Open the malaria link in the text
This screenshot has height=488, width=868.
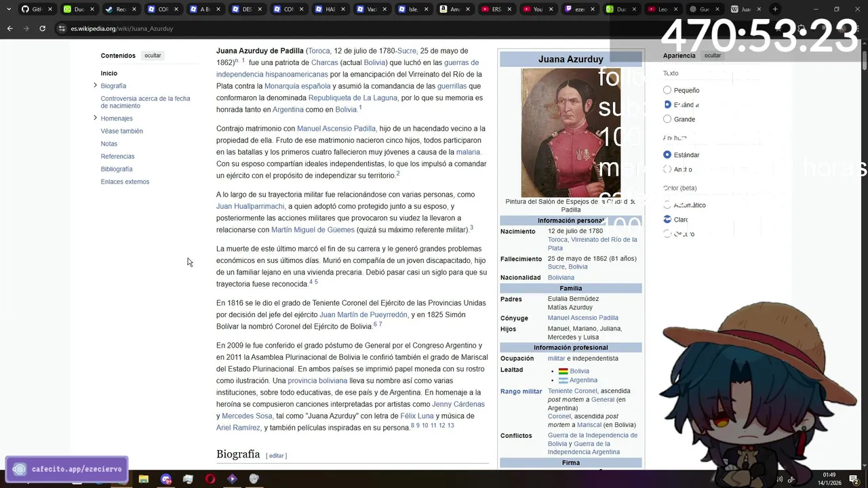468,152
